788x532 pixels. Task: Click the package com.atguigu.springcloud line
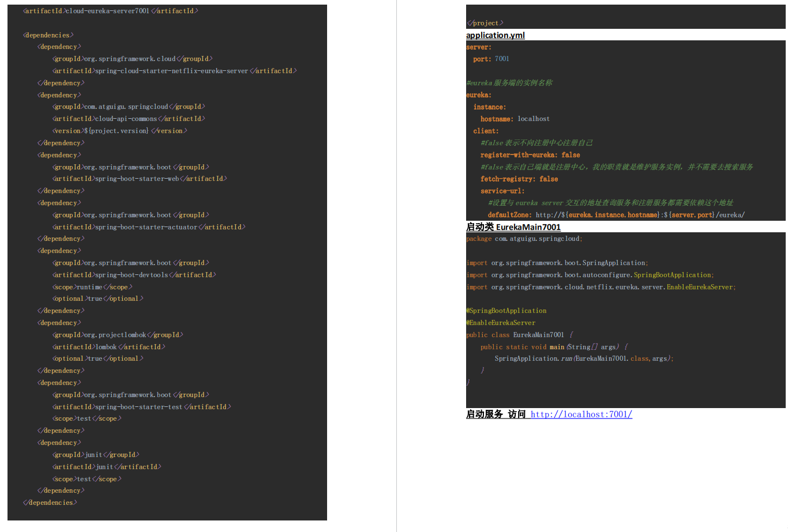point(524,239)
